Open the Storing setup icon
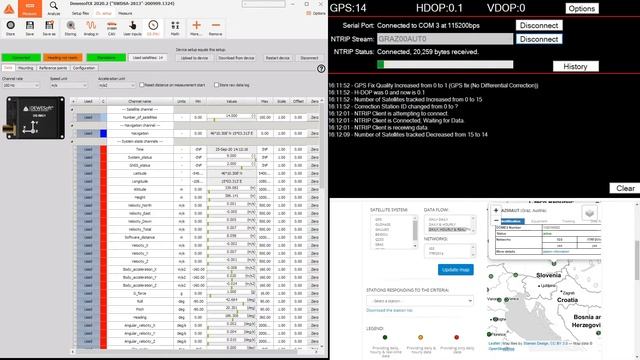 (x=71, y=26)
